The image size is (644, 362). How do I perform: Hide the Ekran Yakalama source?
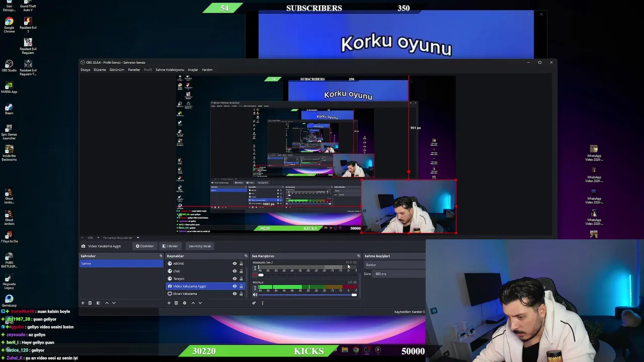click(234, 294)
